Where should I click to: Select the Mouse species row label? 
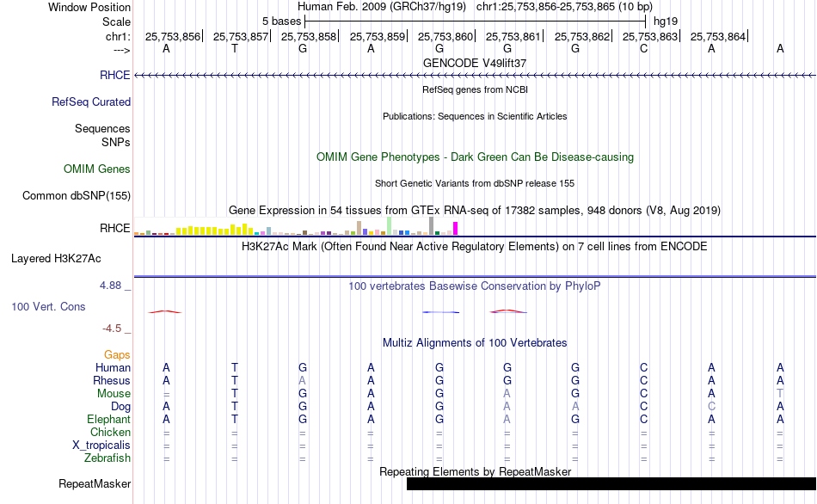pos(114,394)
